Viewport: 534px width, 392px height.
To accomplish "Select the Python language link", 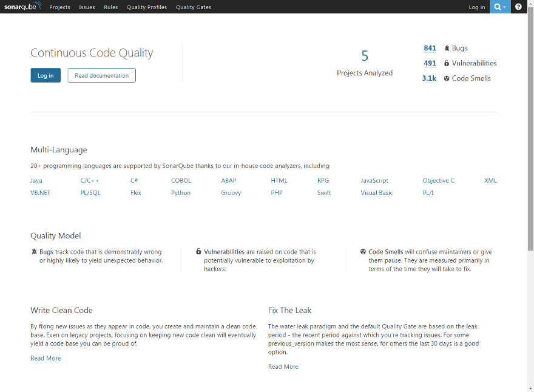I will 181,193.
